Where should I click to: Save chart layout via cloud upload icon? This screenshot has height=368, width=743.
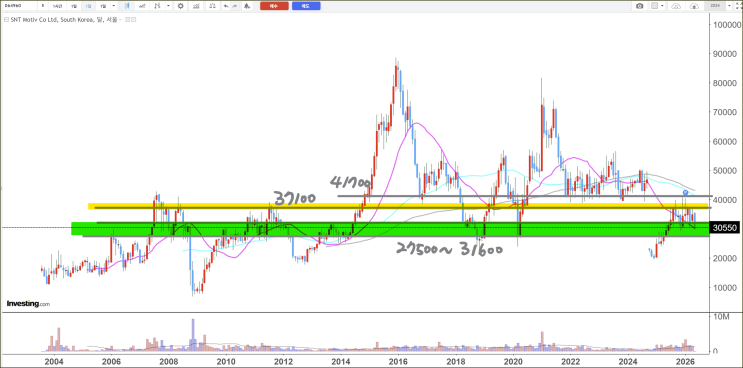pos(694,6)
